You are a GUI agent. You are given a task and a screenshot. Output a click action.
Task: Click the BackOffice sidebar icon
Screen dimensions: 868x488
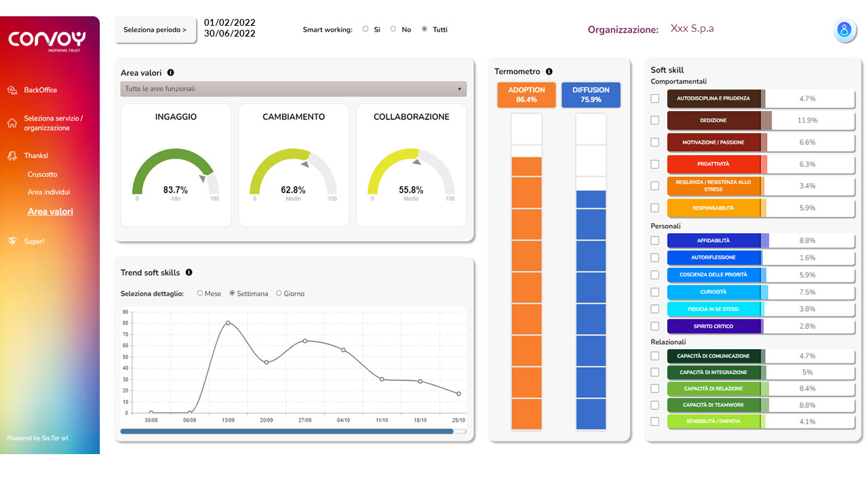12,90
